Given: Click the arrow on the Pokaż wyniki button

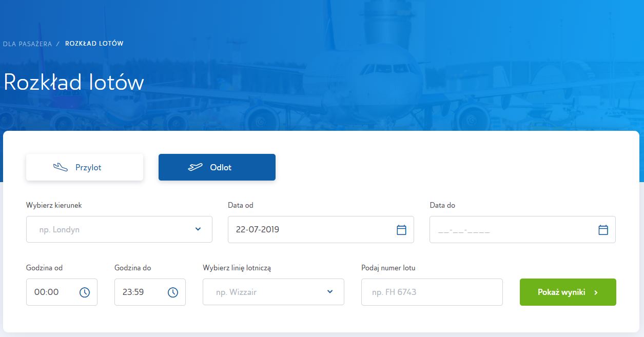Looking at the screenshot, I should (596, 292).
